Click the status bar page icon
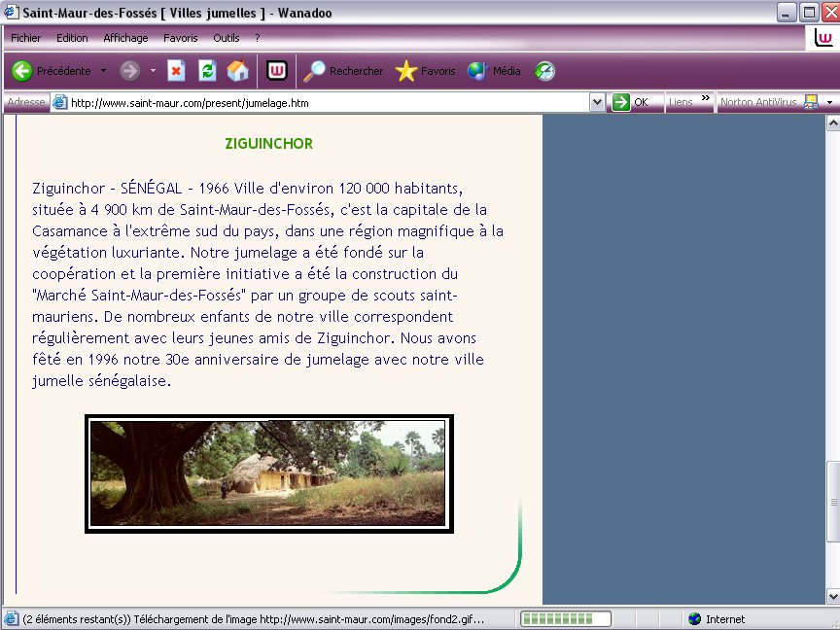The height and width of the screenshot is (630, 840). point(12,618)
